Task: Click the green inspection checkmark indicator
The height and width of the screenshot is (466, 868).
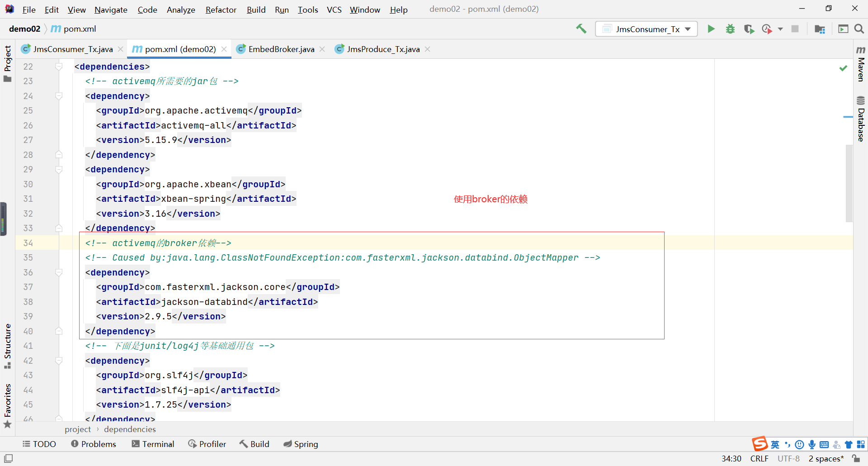Action: click(x=843, y=68)
